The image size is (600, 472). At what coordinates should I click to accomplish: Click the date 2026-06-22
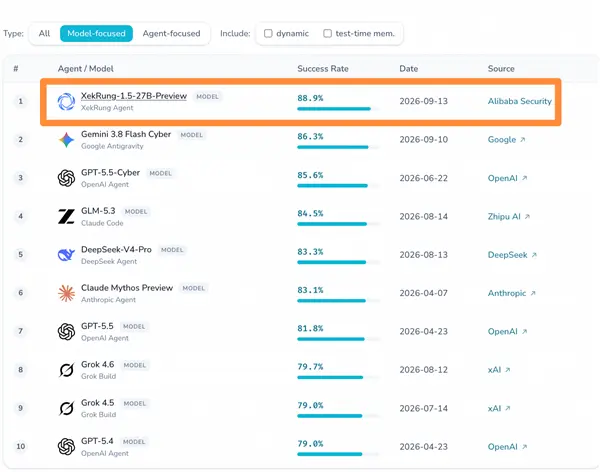[424, 178]
